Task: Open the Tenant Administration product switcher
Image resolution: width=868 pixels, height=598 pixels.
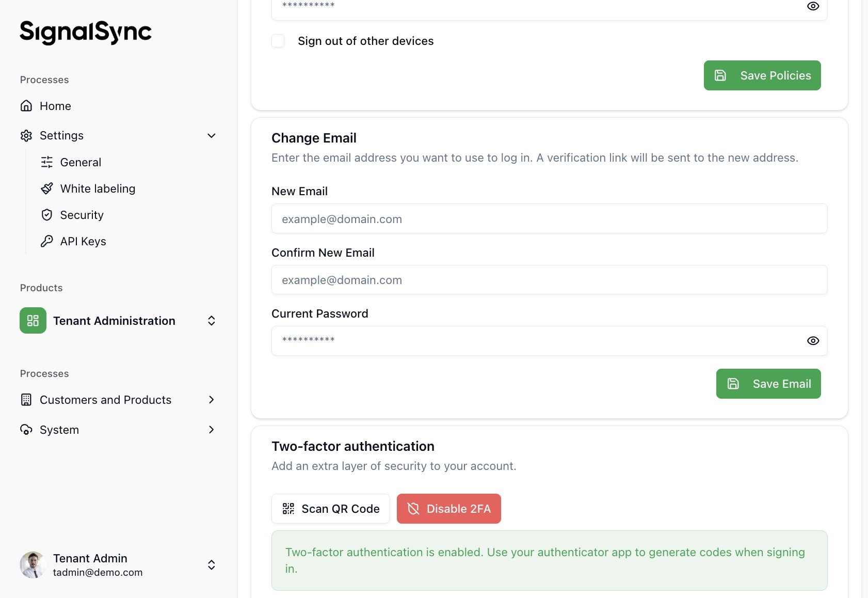Action: [212, 321]
